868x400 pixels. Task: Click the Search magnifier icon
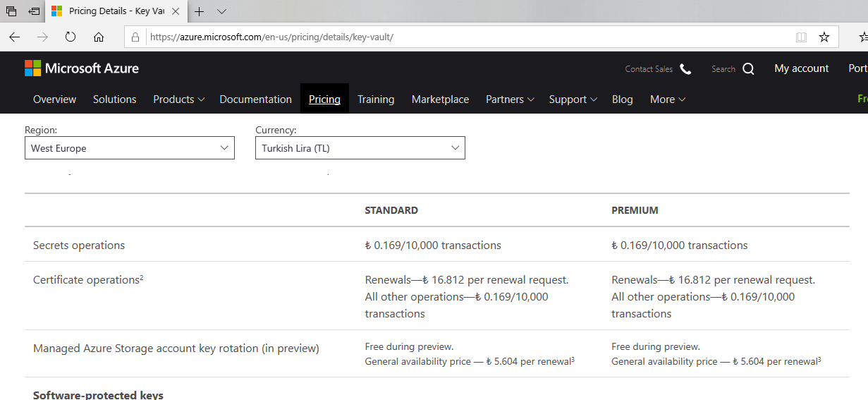point(748,68)
